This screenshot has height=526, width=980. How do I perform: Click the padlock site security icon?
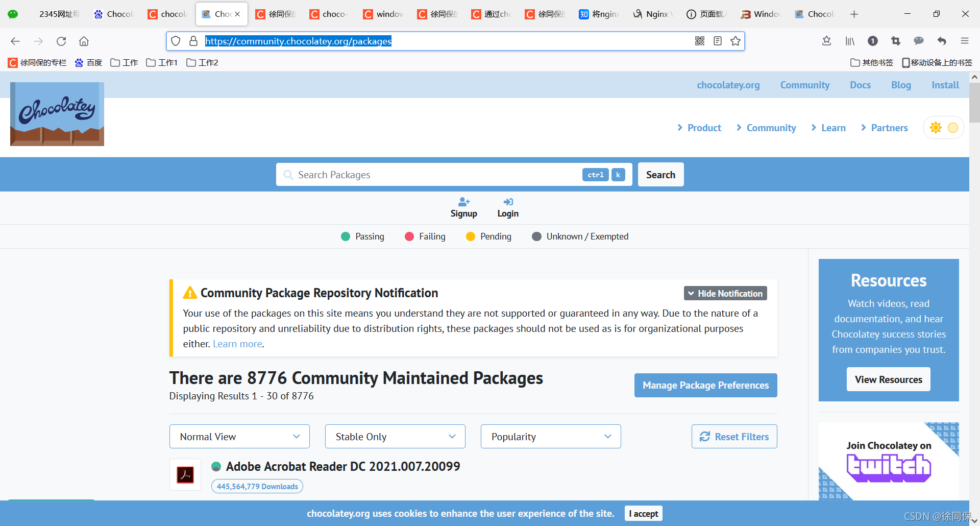(193, 41)
